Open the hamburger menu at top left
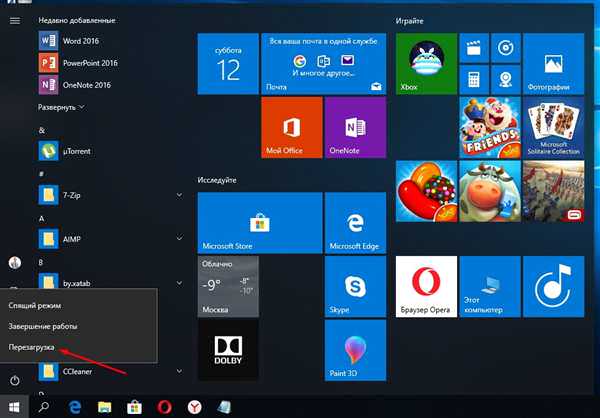This screenshot has width=600, height=418. coord(15,21)
